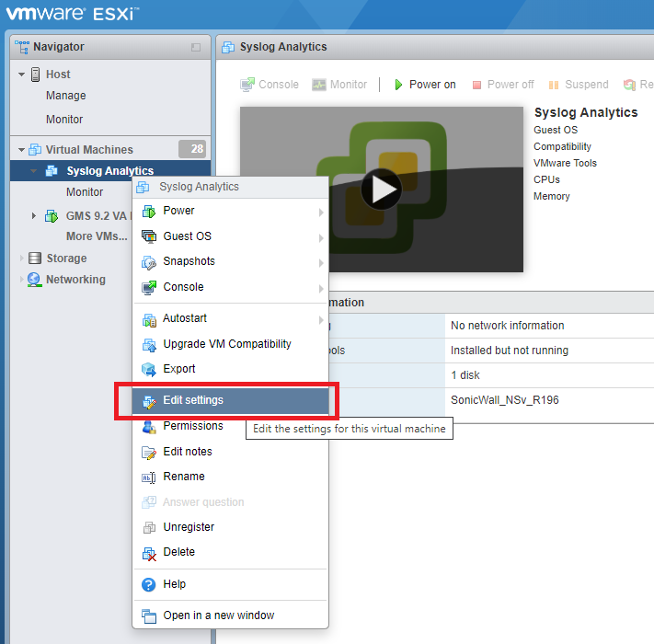Click the Networking globe icon in Navigator
Image resolution: width=654 pixels, height=644 pixels.
35,280
